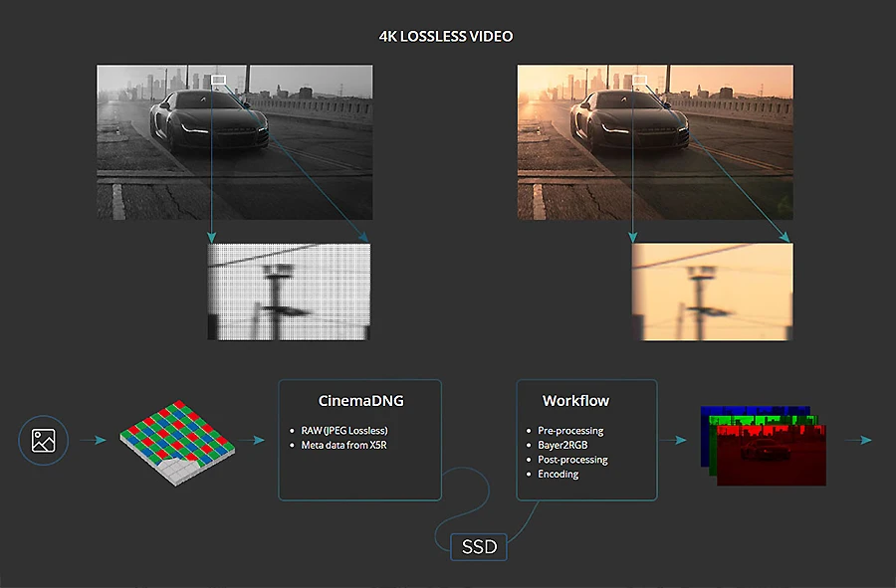Click the "Bayer2RGB" bullet text
The image size is (896, 588).
[x=562, y=445]
